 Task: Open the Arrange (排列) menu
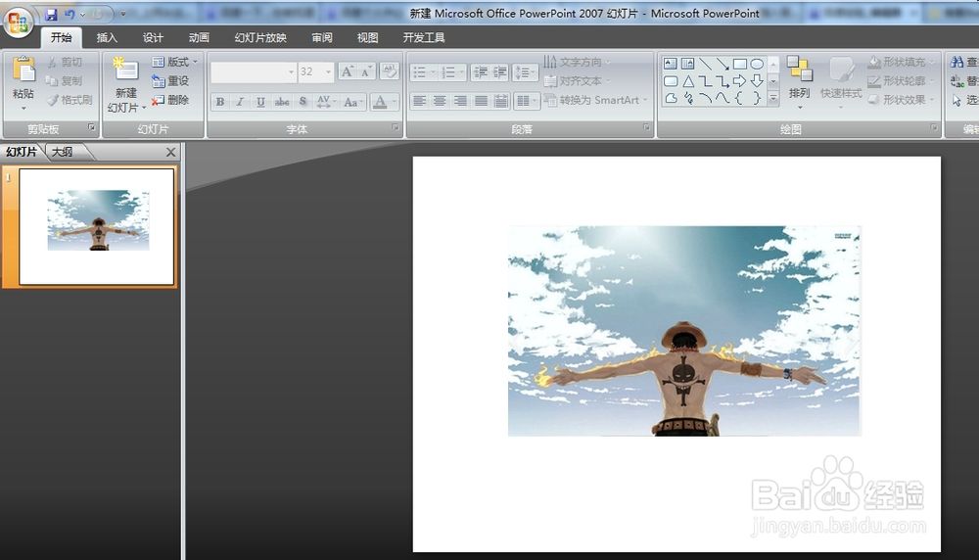click(x=799, y=81)
